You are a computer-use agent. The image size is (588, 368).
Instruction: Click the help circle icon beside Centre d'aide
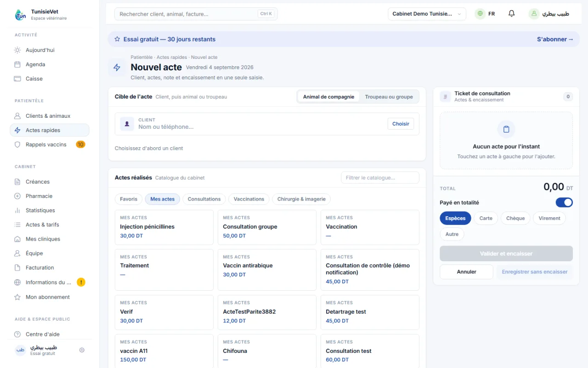(17, 334)
